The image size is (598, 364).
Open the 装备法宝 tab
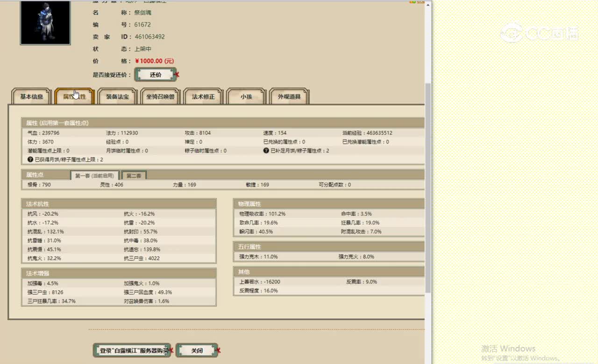coord(117,97)
